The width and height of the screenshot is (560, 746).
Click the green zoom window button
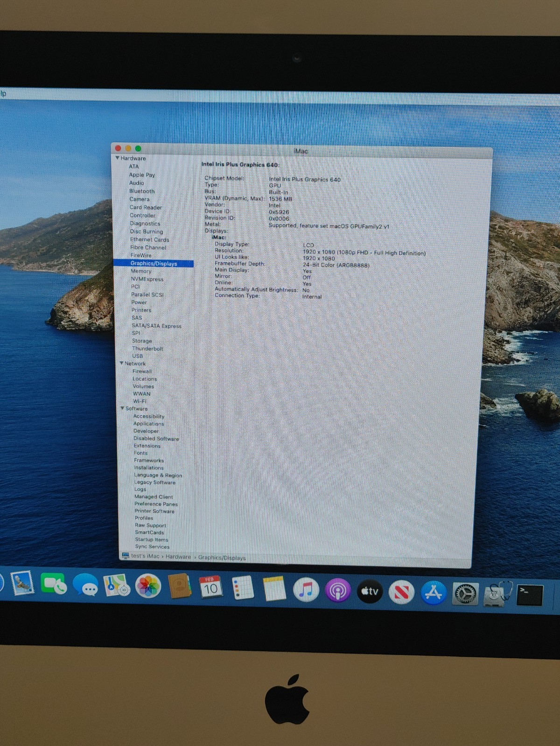(x=138, y=148)
